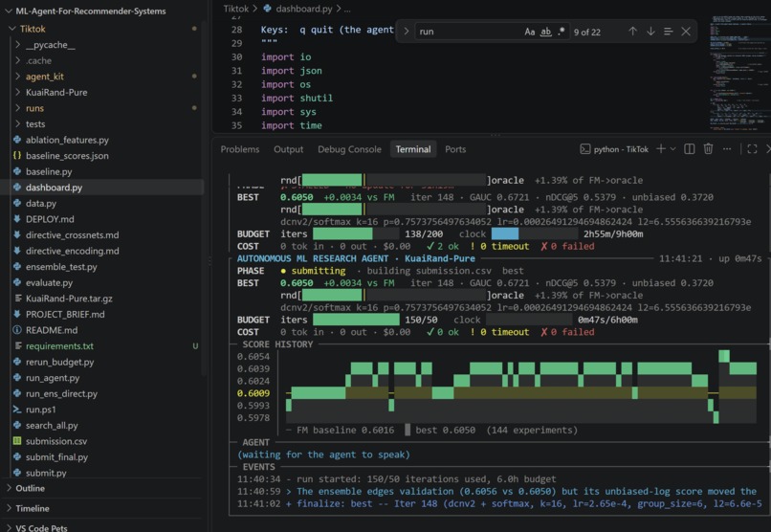
Task: Close the find widget
Action: (x=686, y=32)
